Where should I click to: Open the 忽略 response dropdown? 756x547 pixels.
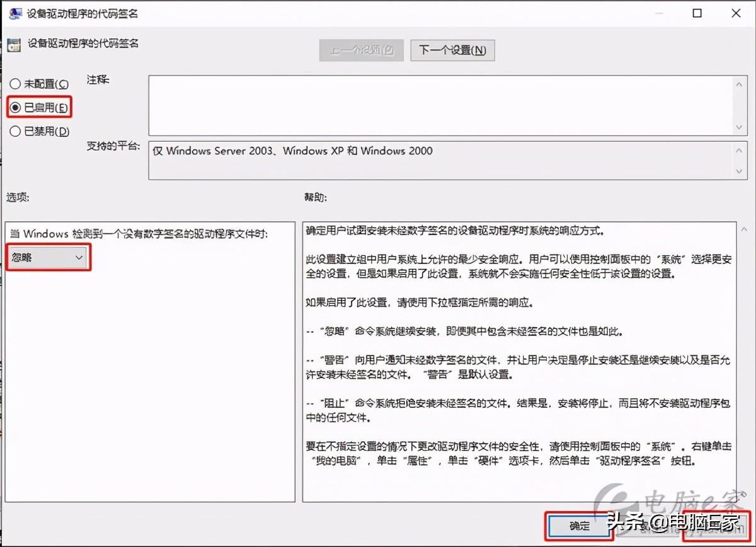point(47,258)
